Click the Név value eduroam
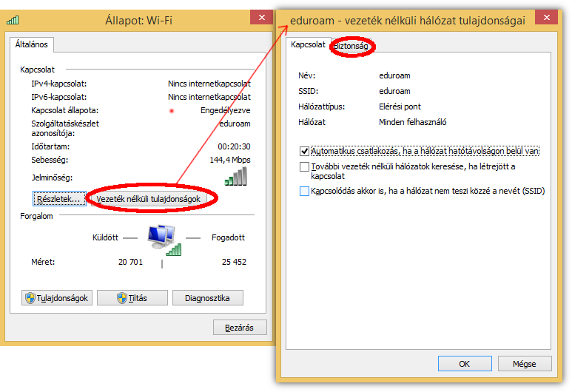This screenshot has height=392, width=572. [x=394, y=75]
